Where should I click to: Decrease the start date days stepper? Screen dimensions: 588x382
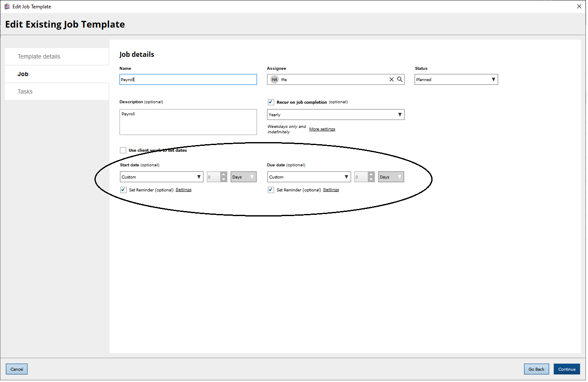click(x=224, y=180)
